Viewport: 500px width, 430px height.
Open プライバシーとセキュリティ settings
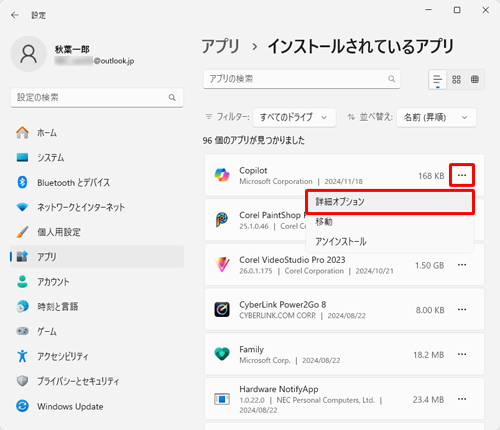tap(97, 381)
